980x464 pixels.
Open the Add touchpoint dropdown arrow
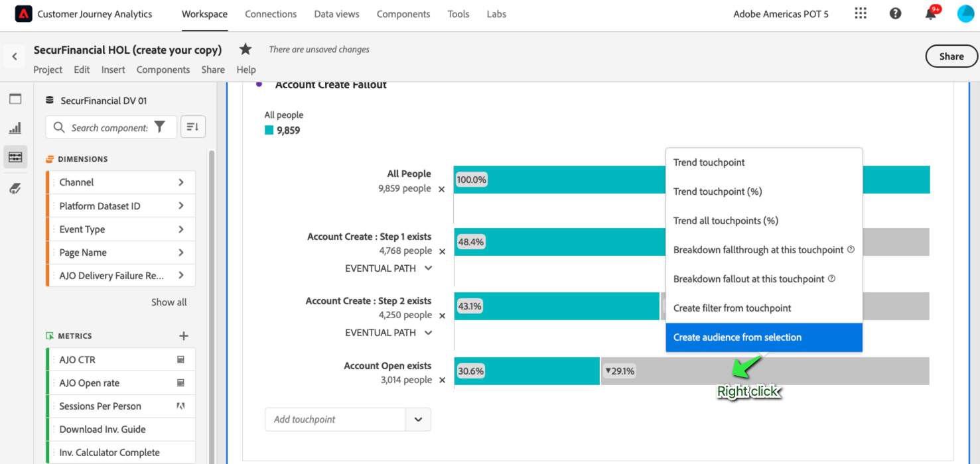[418, 420]
